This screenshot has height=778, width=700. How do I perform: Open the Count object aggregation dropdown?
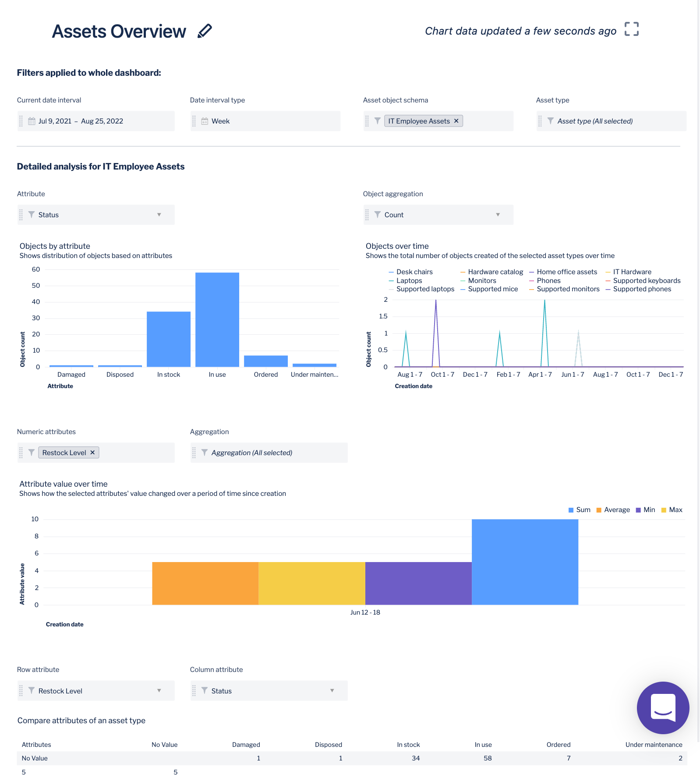point(498,215)
